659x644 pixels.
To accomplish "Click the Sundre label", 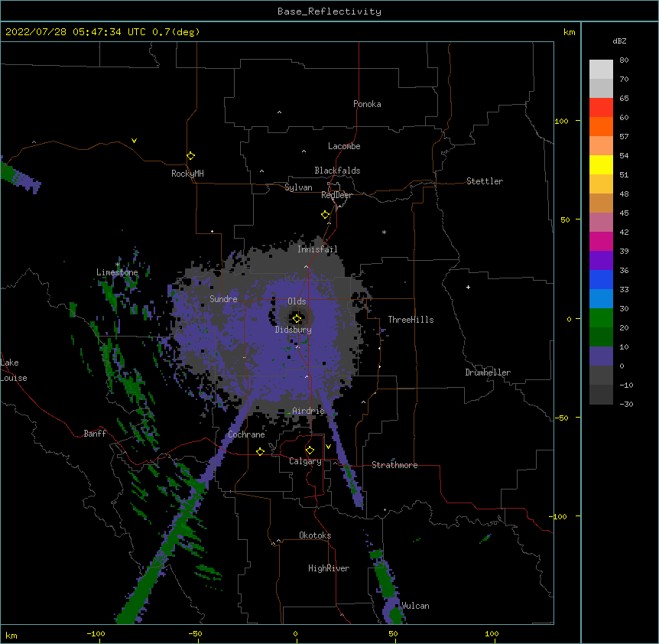I will pyautogui.click(x=223, y=299).
